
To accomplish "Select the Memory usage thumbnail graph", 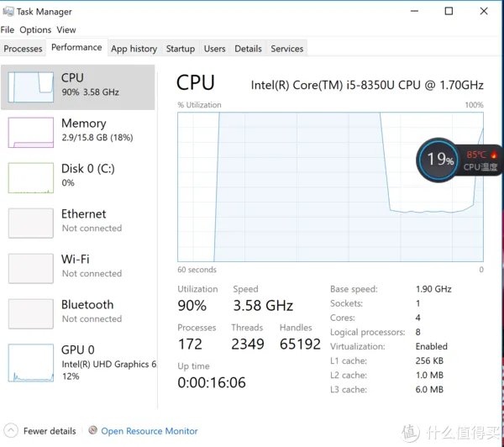I will (30, 132).
